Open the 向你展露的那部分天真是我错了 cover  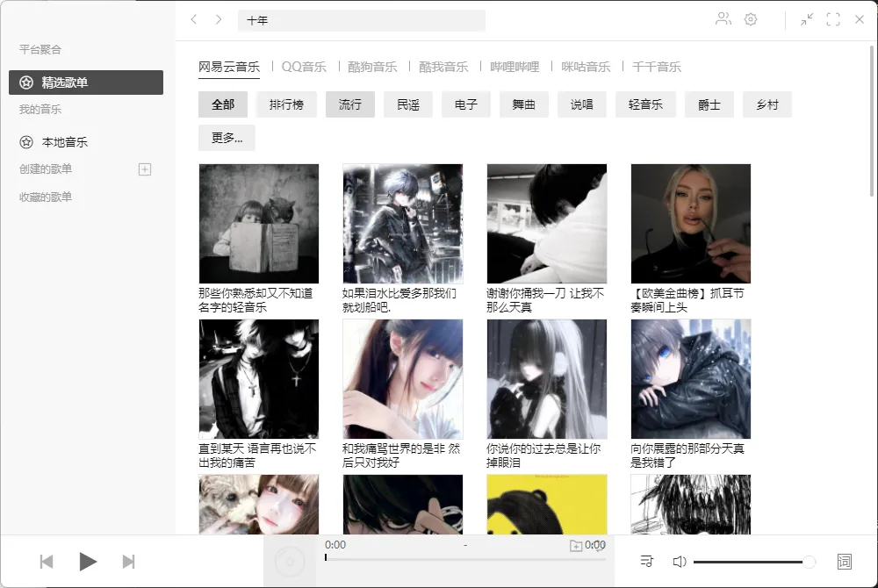point(690,379)
